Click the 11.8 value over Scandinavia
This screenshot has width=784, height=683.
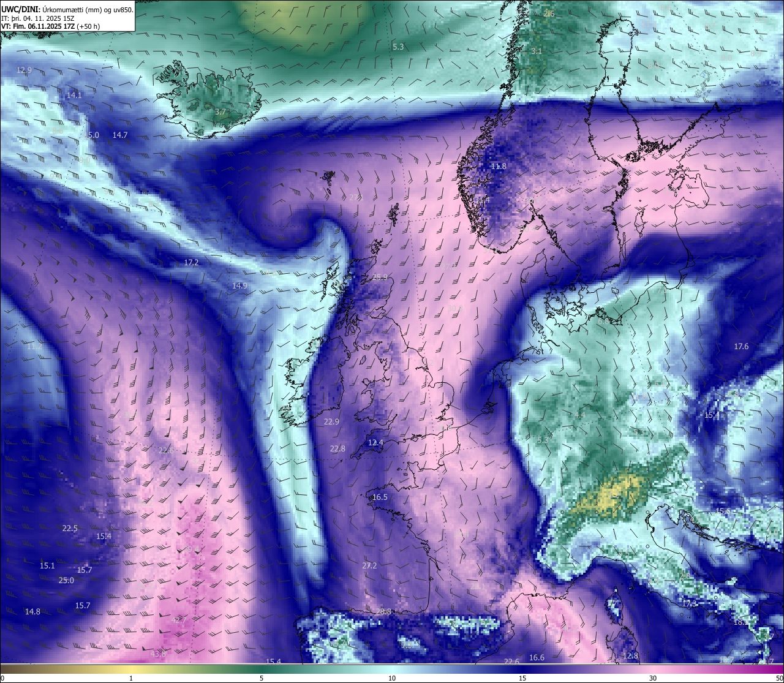point(499,166)
